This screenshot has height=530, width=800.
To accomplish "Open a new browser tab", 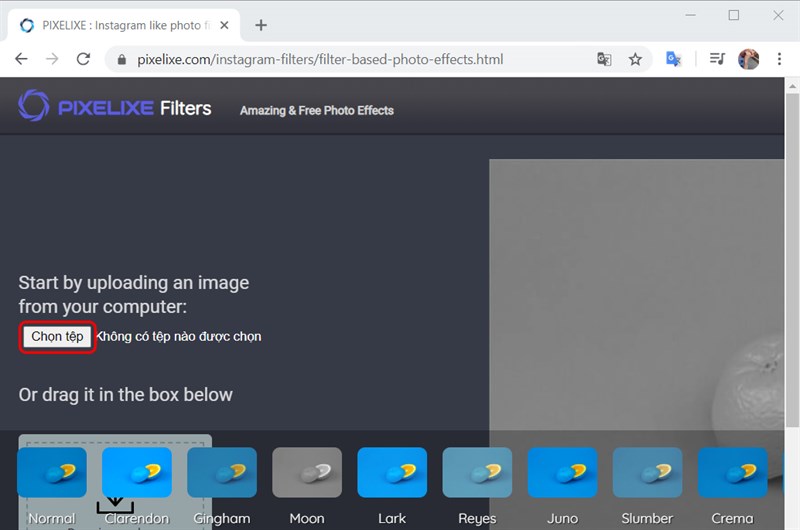I will pyautogui.click(x=261, y=25).
